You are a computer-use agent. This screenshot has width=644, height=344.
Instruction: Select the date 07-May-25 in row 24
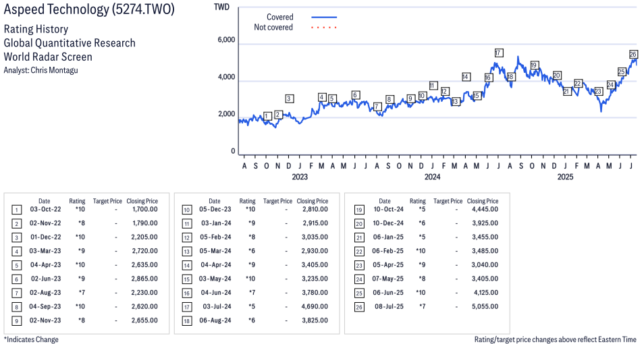[x=387, y=279]
